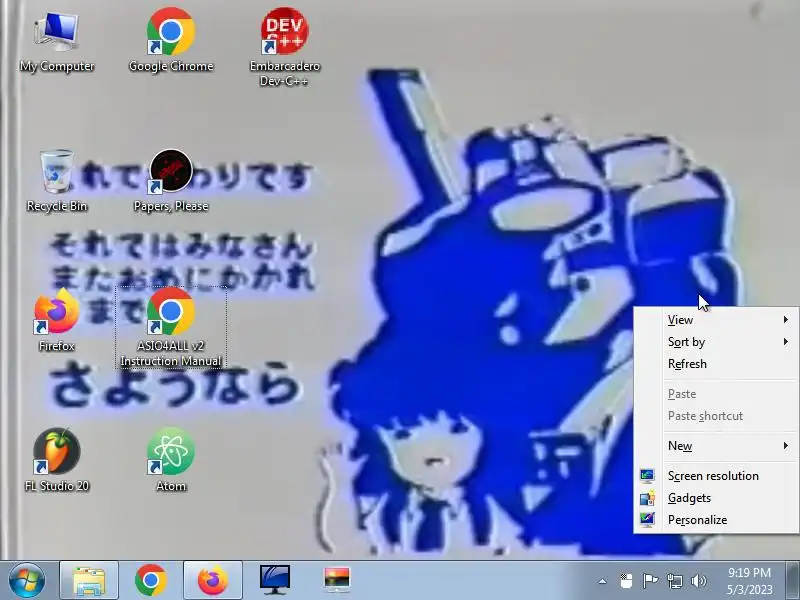Click the Gadgets menu icon
The image size is (800, 600).
click(647, 498)
